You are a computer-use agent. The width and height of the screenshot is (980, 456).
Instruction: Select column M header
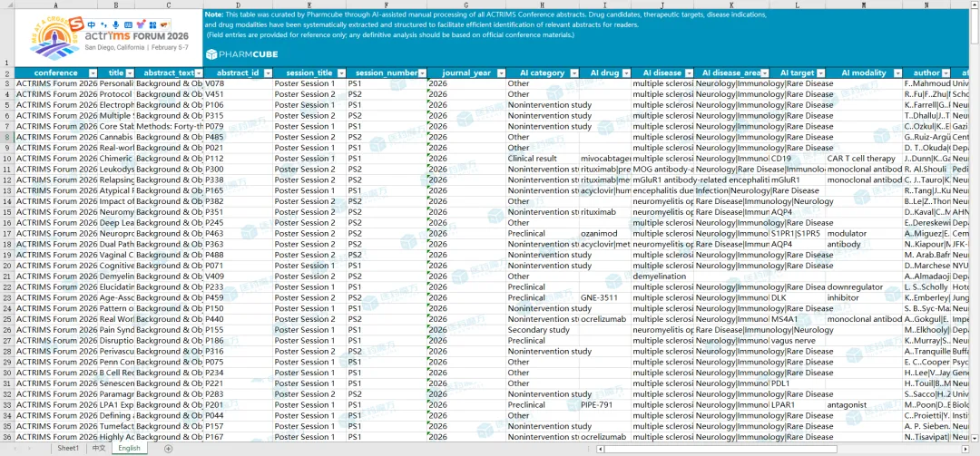point(864,5)
